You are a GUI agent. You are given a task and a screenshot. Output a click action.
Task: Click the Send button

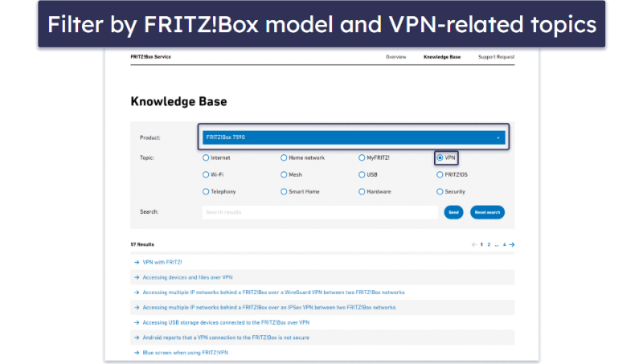453,212
